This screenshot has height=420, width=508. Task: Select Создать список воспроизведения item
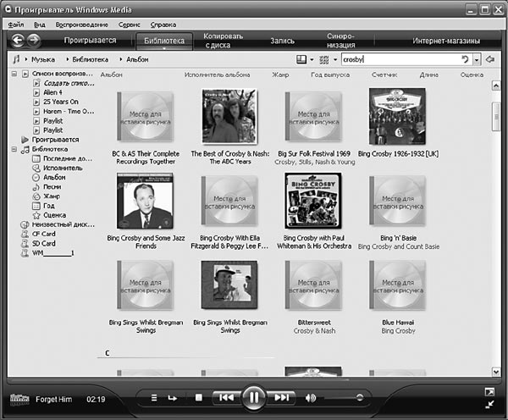69,83
